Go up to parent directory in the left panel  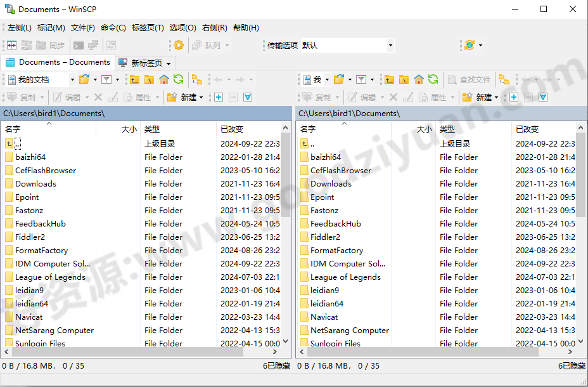click(135, 81)
